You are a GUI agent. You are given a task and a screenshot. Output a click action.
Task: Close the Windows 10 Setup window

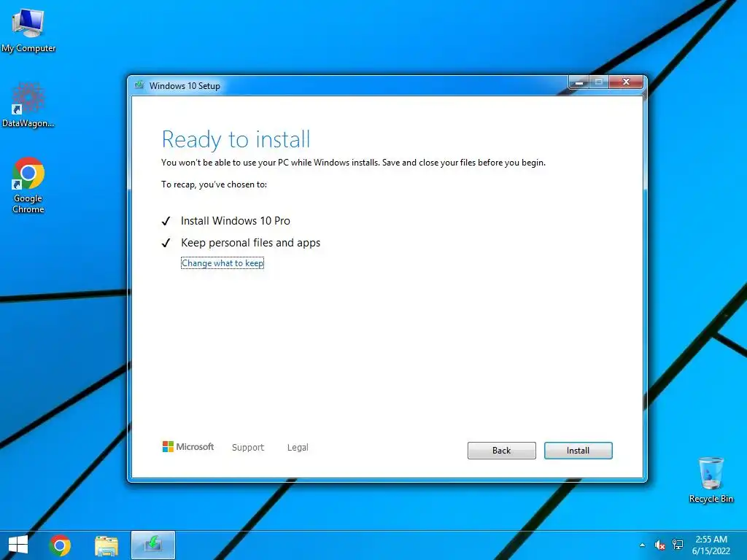[x=626, y=82]
